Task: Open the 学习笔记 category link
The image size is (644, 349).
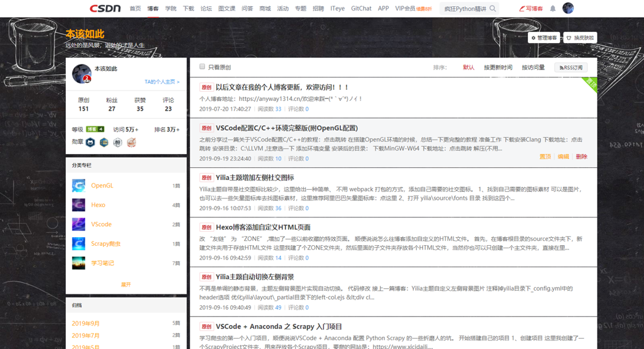Action: (x=103, y=263)
